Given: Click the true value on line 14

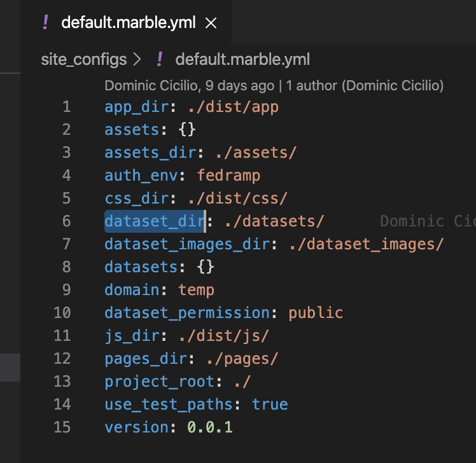Looking at the screenshot, I should point(270,404).
